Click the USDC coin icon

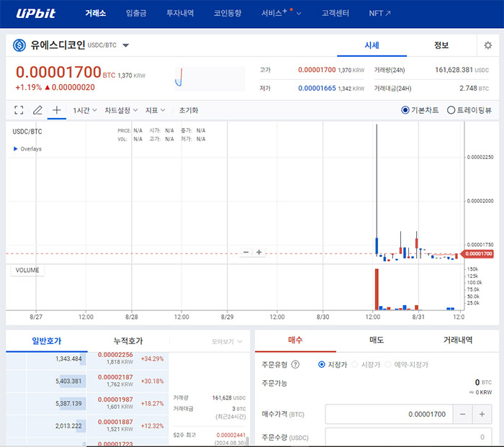19,45
